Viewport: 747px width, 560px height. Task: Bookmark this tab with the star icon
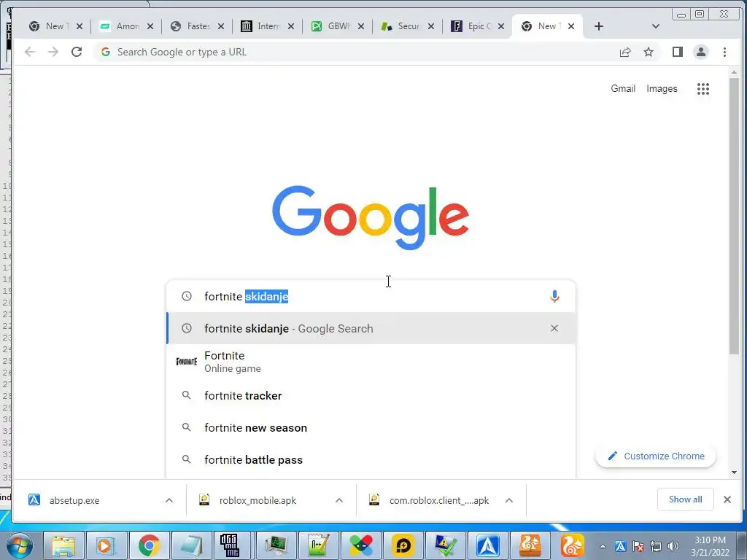click(649, 52)
